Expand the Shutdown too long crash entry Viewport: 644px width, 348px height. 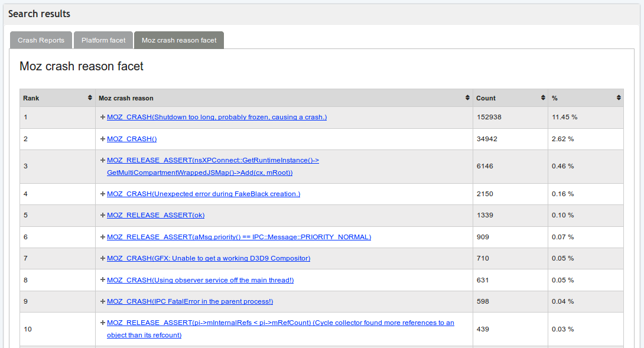click(102, 117)
